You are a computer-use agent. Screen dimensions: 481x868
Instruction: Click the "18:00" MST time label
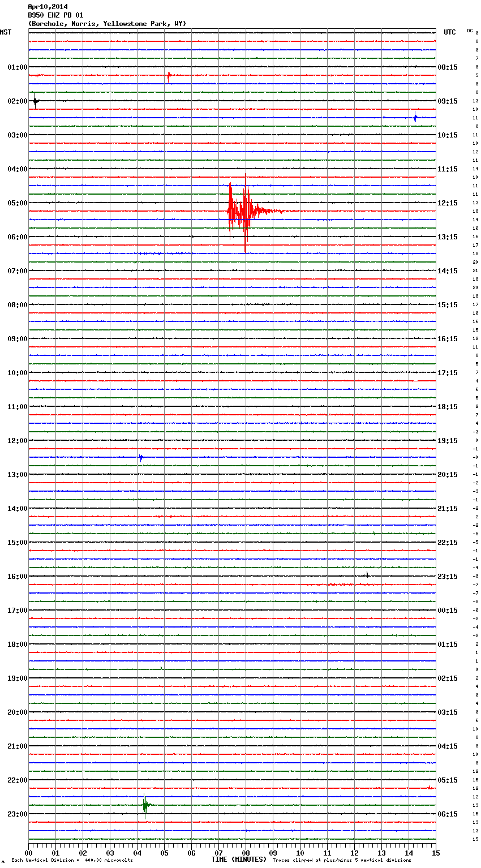coord(18,644)
